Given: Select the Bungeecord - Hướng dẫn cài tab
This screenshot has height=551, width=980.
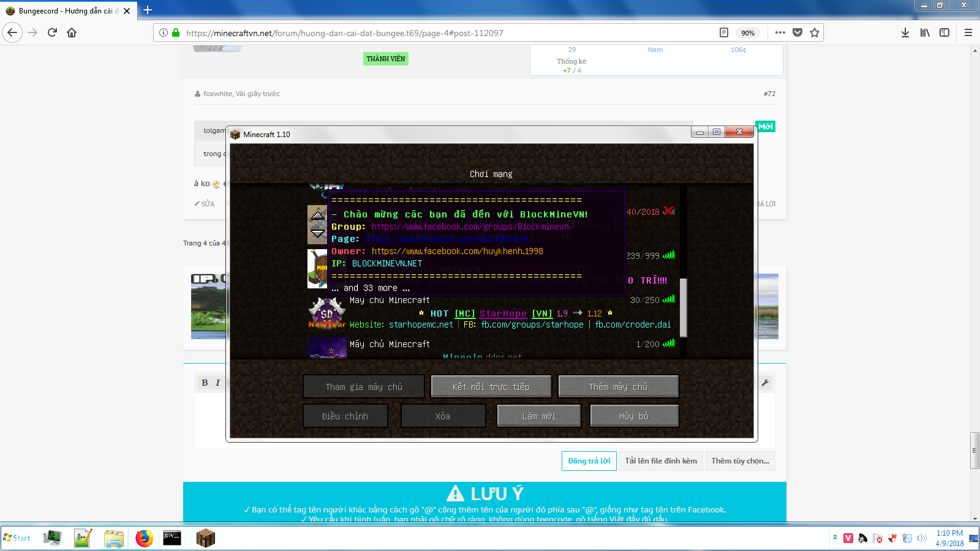Looking at the screenshot, I should [x=69, y=11].
